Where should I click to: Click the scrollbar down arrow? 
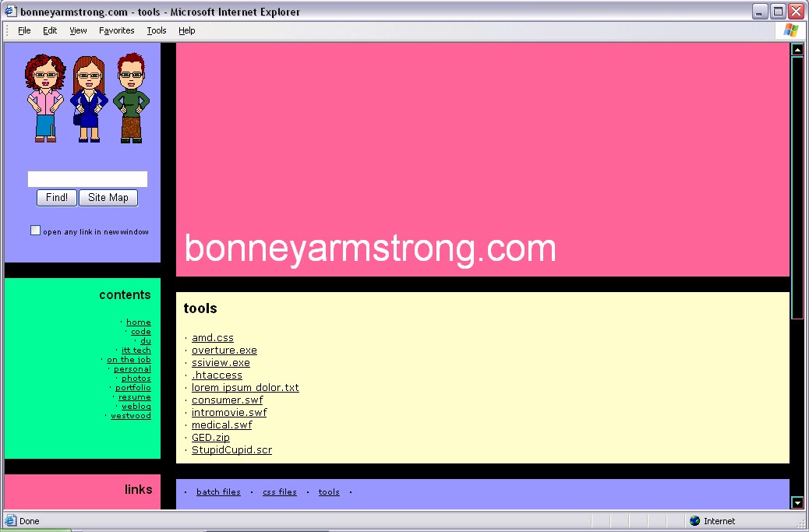[x=797, y=503]
